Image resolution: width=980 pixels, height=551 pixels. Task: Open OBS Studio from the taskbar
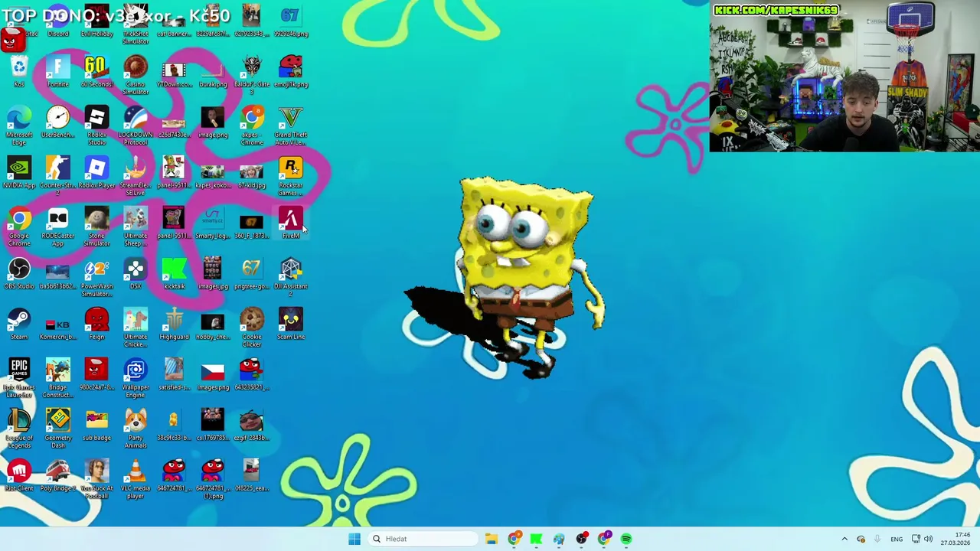[x=581, y=539]
